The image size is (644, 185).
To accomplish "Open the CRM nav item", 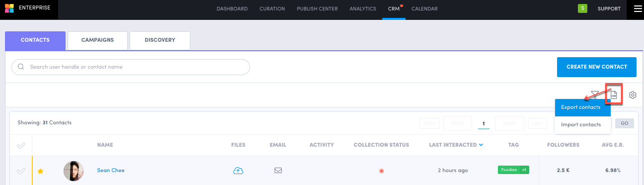I will pos(394,9).
